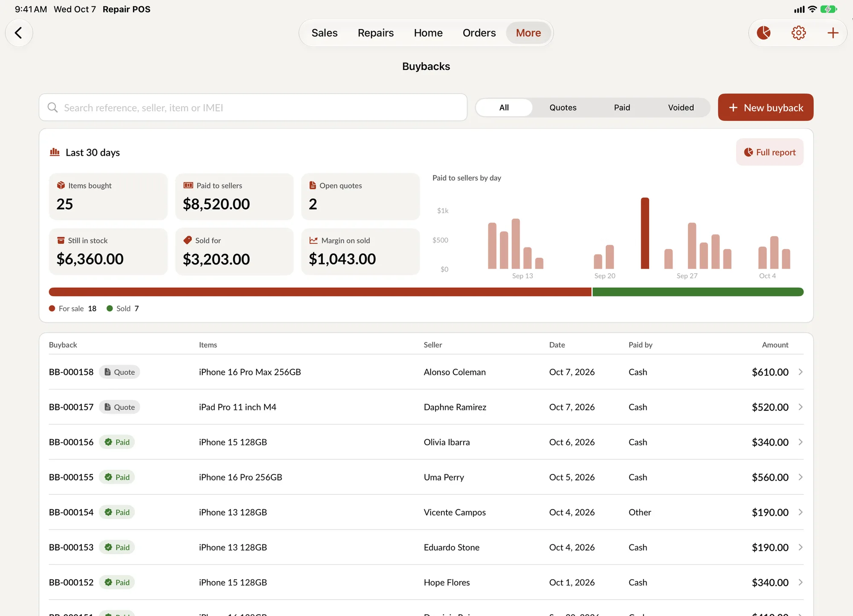853x616 pixels.
Task: Click the red For sale progress segment
Action: [x=320, y=292]
